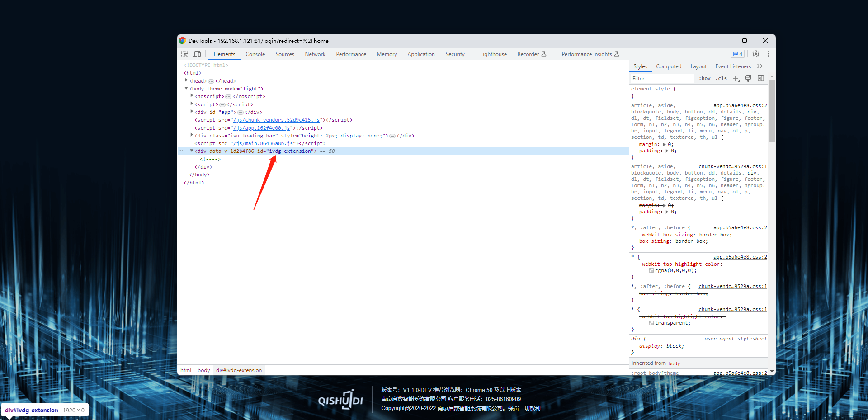Open the chunk-vendors.52d9c415.js script link
This screenshot has height=420, width=868.
(277, 120)
